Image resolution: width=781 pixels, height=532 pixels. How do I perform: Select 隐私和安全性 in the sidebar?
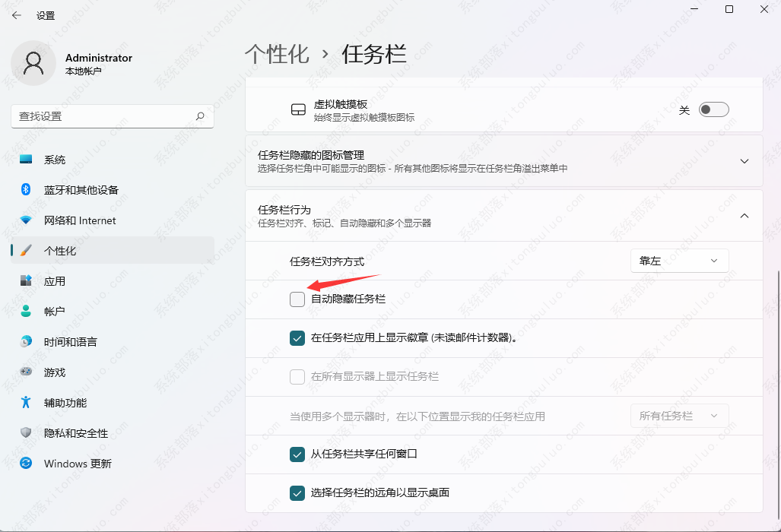click(76, 433)
